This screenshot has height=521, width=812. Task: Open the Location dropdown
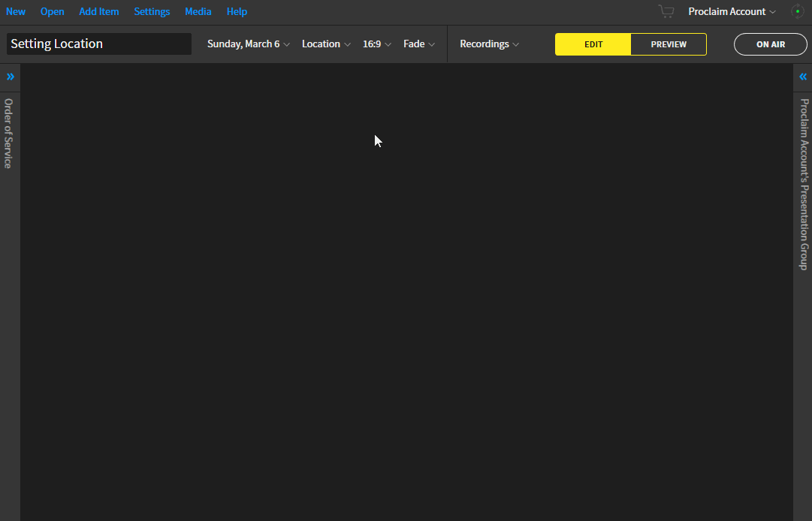(326, 44)
